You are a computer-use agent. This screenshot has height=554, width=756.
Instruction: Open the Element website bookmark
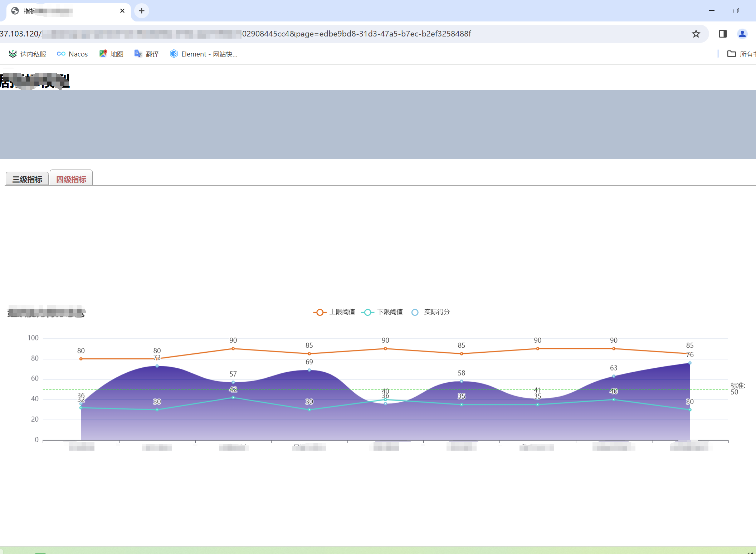tap(204, 54)
